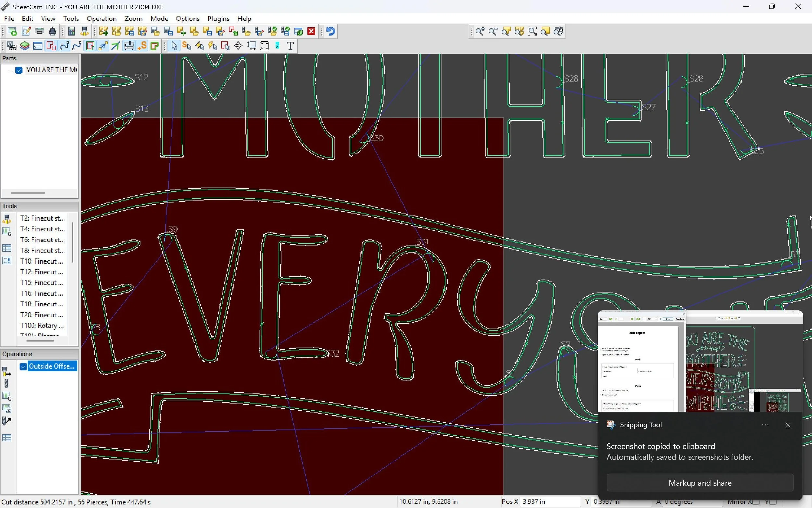
Task: Open the Operation menu
Action: coord(102,19)
